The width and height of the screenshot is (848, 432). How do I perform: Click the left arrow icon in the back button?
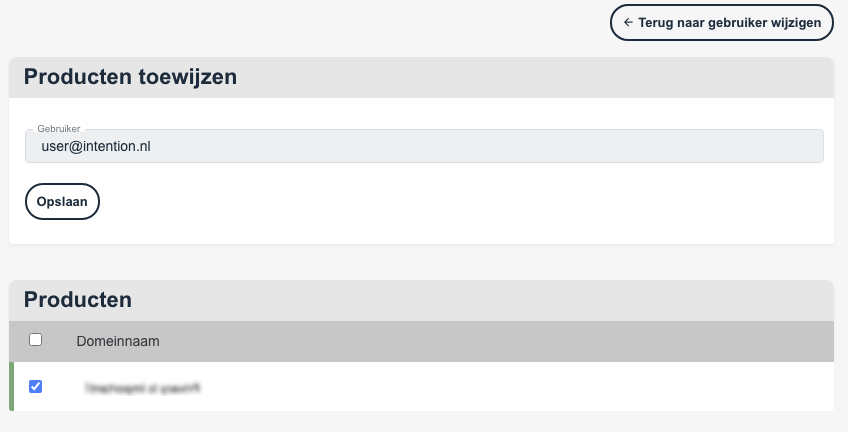tap(628, 23)
